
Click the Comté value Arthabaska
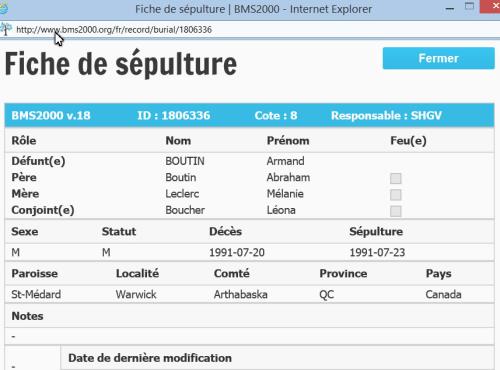pos(241,294)
